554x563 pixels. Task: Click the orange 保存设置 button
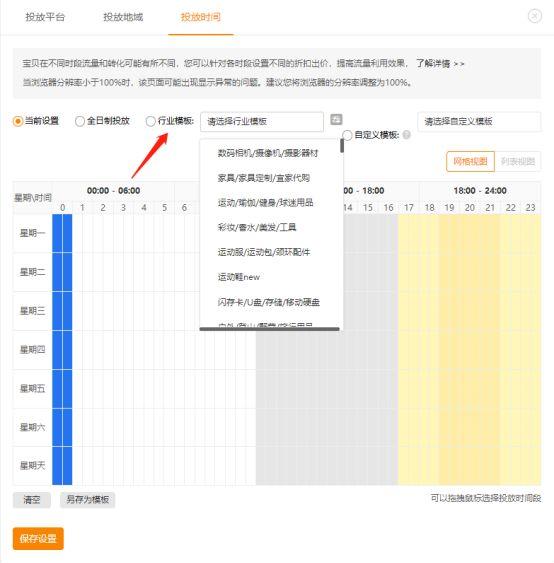pos(38,538)
